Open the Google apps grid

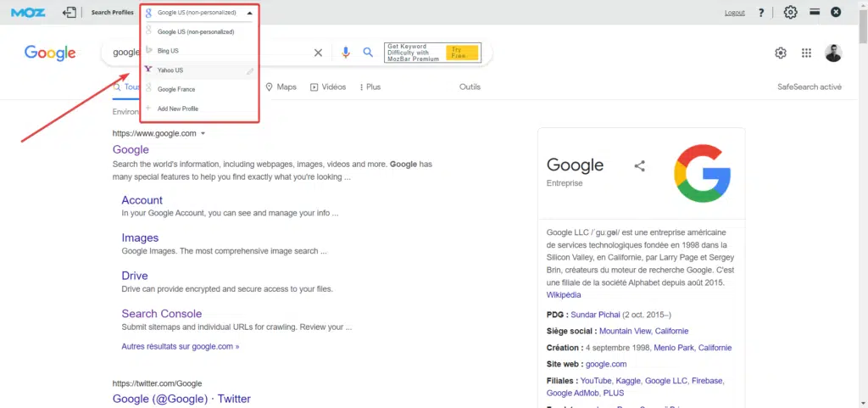[x=807, y=53]
